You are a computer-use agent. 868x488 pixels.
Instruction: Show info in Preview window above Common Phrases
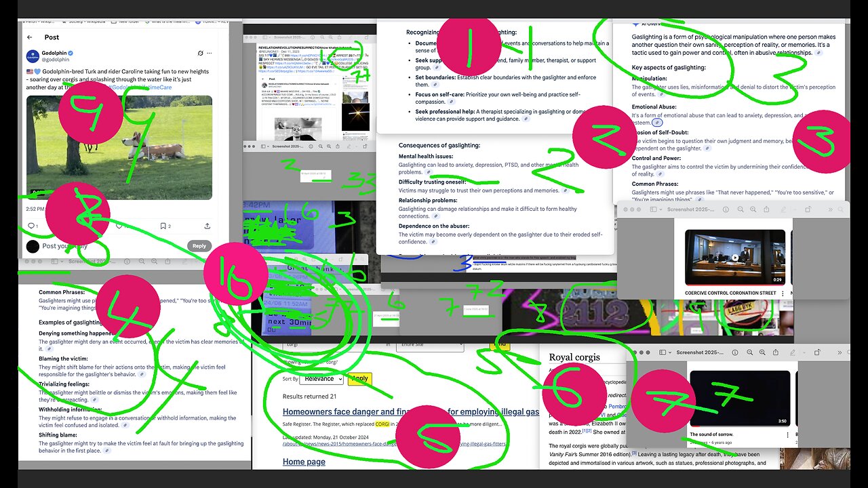click(x=127, y=262)
